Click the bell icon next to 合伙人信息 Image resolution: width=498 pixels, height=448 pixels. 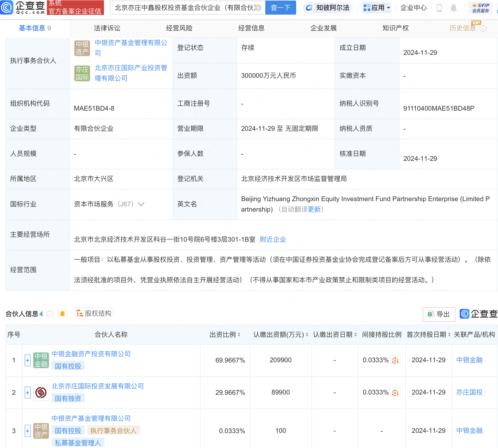(x=63, y=313)
